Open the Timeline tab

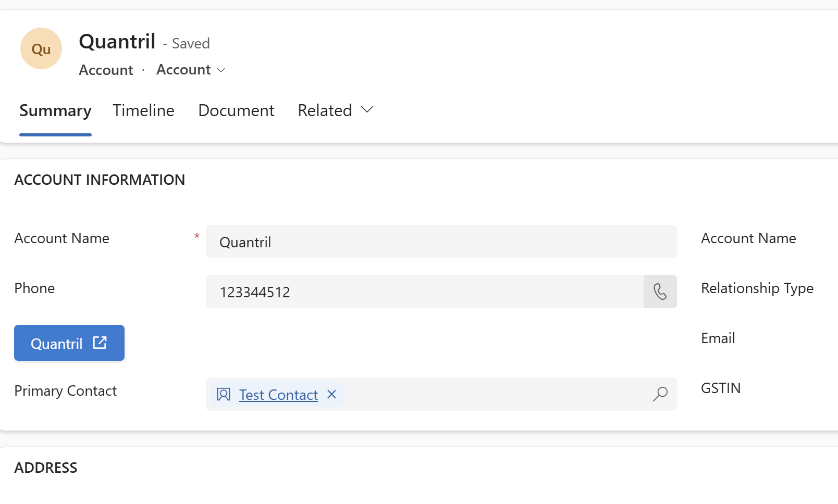coord(143,110)
